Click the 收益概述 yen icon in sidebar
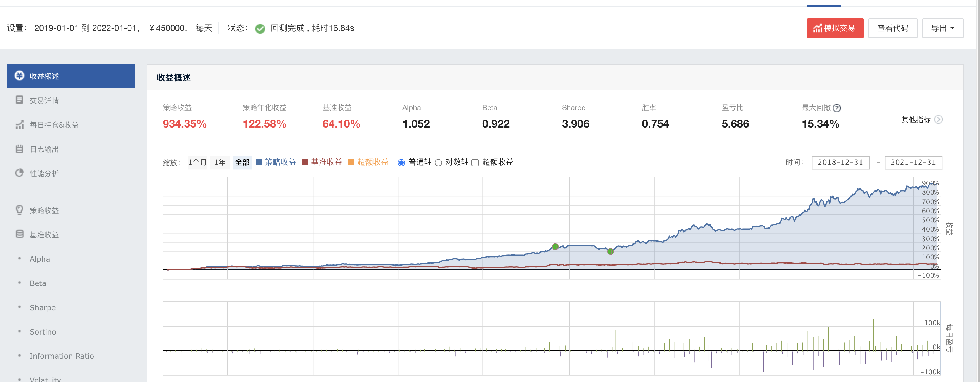Screen dimensions: 980x382 pyautogui.click(x=19, y=76)
